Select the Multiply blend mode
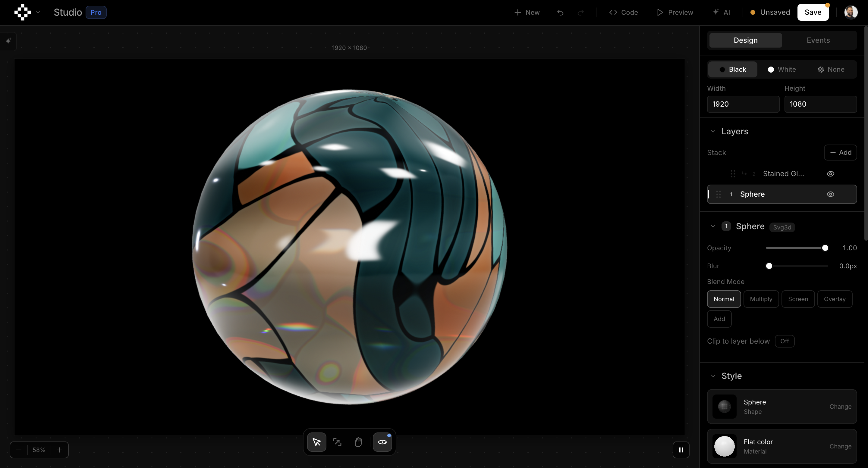Screen dimensions: 868x468 pos(761,299)
